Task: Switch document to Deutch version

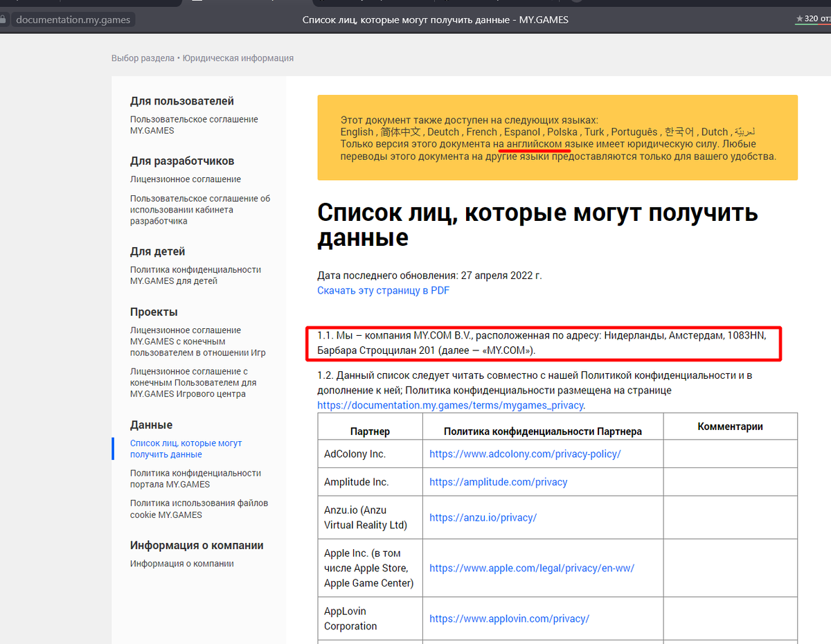Action: [x=443, y=132]
